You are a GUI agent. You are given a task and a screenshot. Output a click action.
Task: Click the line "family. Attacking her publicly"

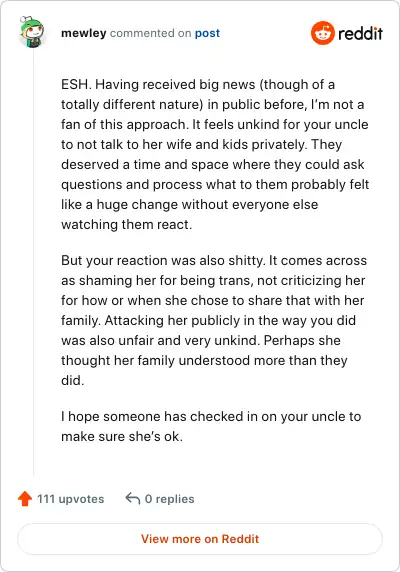coord(208,321)
